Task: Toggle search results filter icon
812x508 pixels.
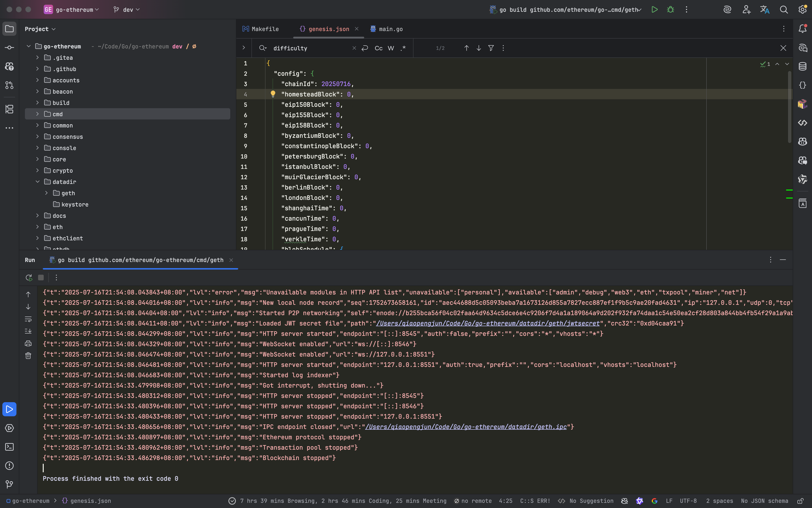Action: point(491,48)
